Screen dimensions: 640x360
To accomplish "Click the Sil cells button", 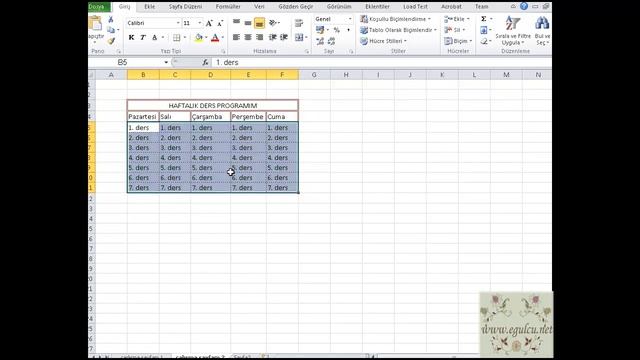I will coord(455,30).
